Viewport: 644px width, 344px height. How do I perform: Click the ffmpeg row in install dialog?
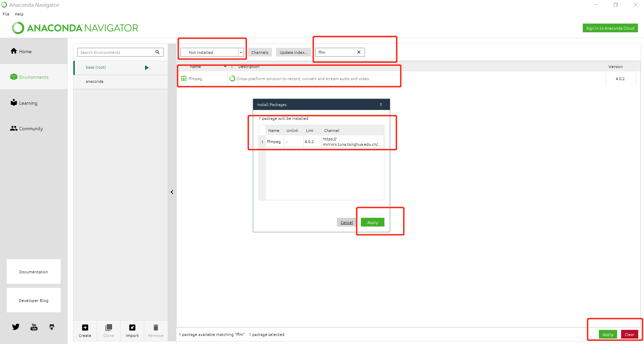click(321, 142)
